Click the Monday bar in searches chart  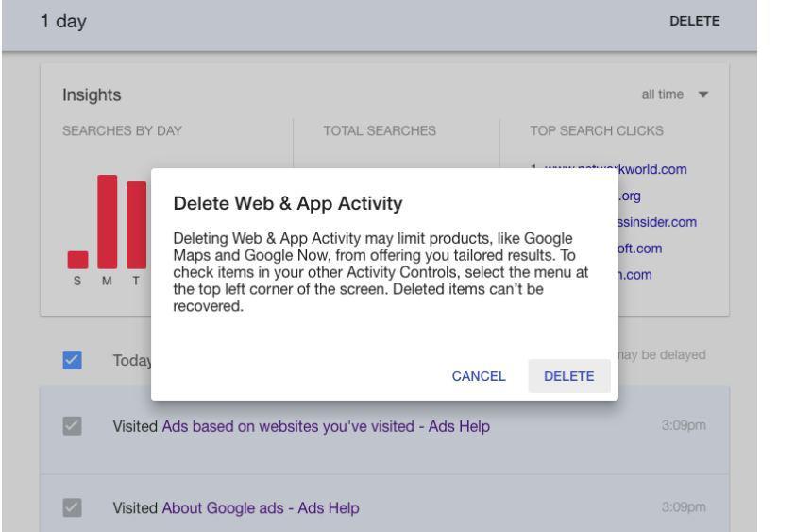click(x=108, y=221)
